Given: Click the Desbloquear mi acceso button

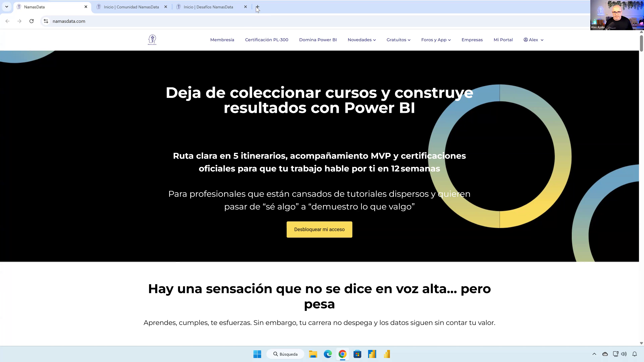Looking at the screenshot, I should coord(319,229).
